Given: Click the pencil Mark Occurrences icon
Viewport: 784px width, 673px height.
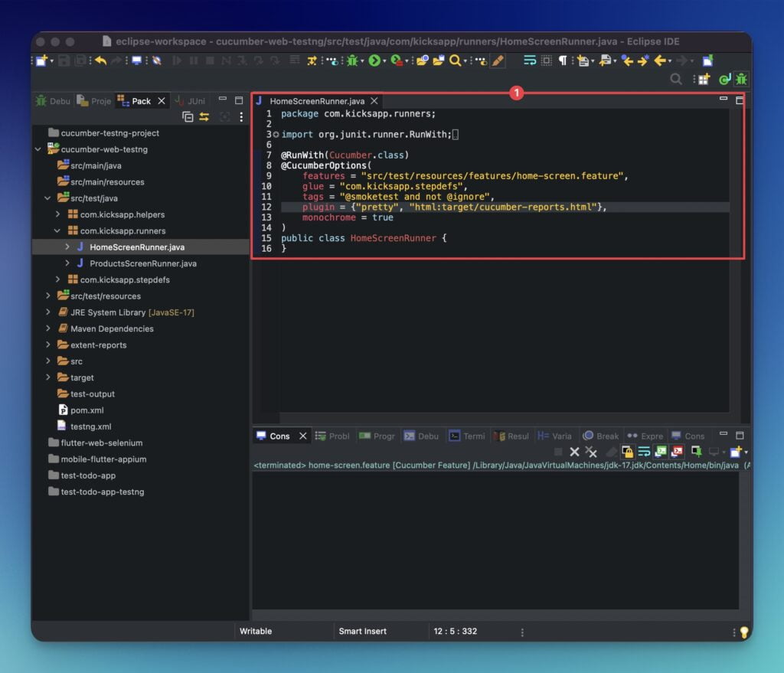Looking at the screenshot, I should pos(498,60).
